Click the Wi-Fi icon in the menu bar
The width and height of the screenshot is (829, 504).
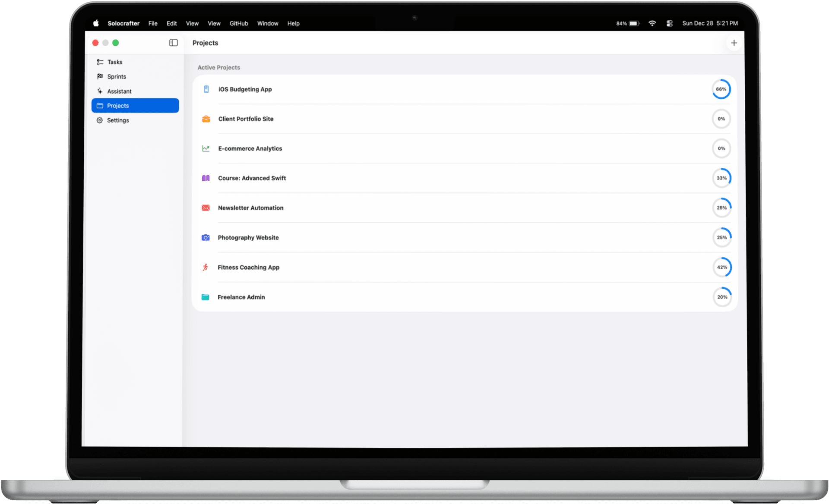pyautogui.click(x=652, y=23)
